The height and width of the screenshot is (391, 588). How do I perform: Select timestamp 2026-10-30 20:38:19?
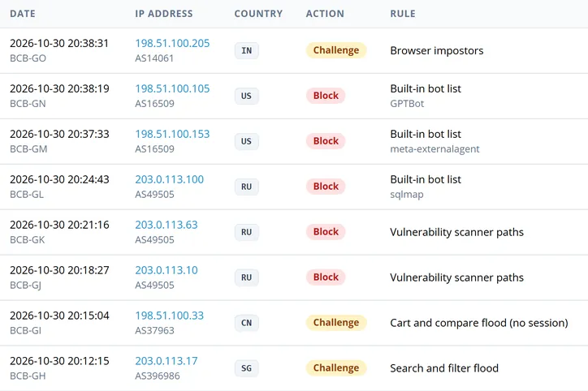(x=59, y=88)
